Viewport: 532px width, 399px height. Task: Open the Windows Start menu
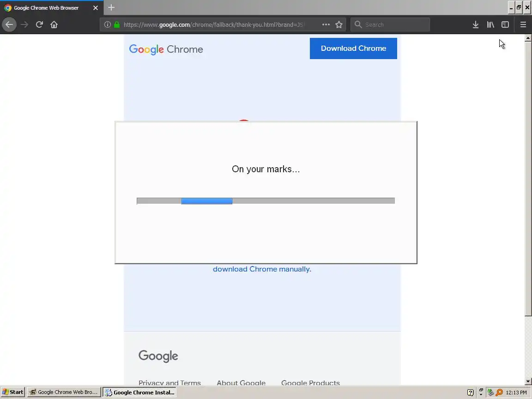[x=13, y=392]
